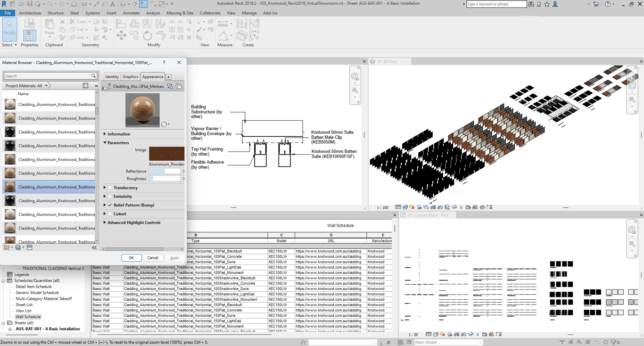Image resolution: width=644 pixels, height=346 pixels.
Task: Open the Annotate ribbon tab
Action: pyautogui.click(x=131, y=13)
